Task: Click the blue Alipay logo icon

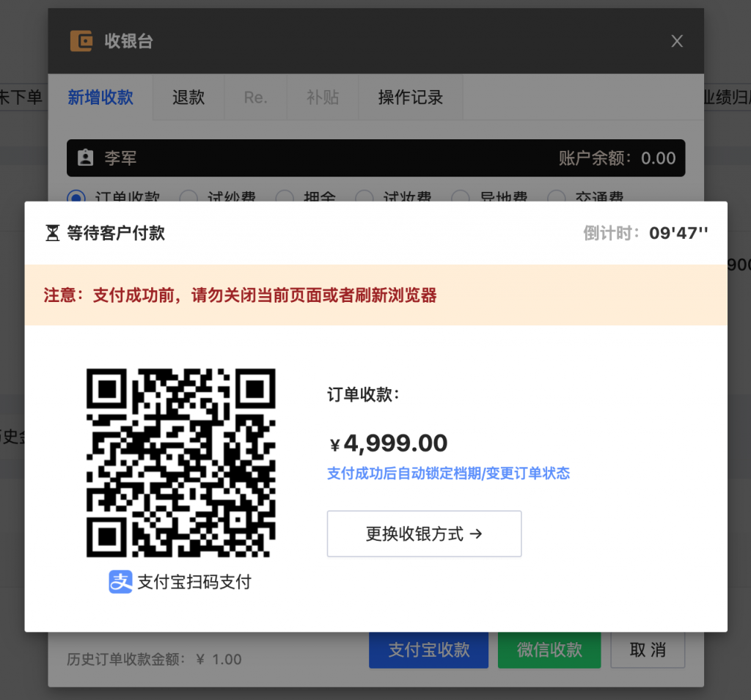Action: click(x=120, y=582)
